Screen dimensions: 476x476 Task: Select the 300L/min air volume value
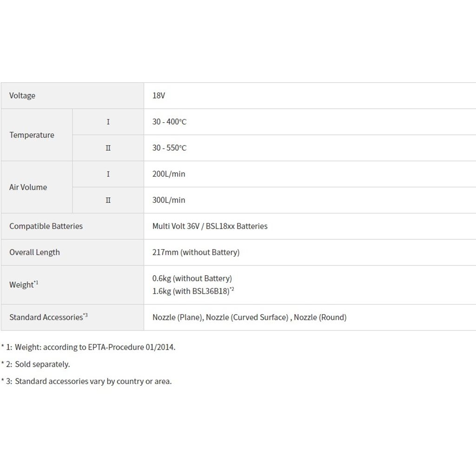coord(168,200)
